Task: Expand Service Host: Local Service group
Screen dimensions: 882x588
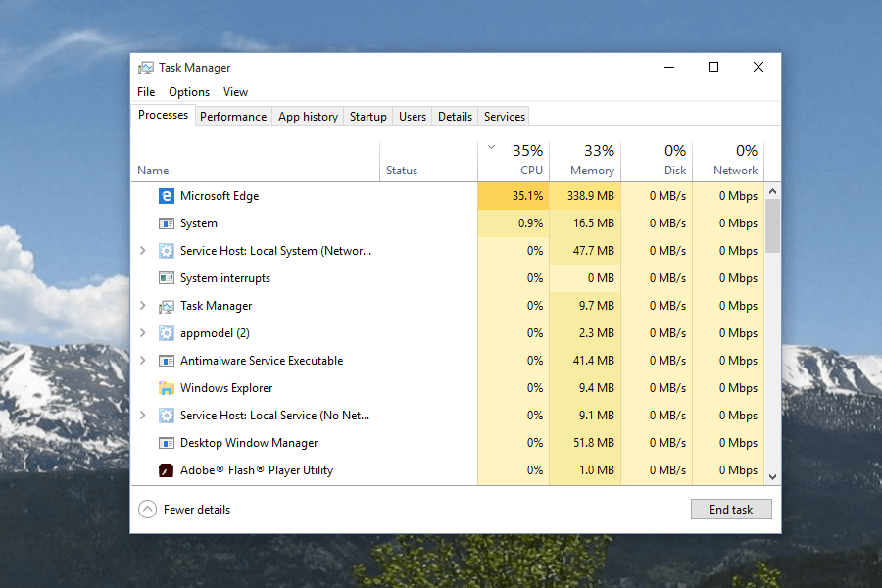Action: (x=143, y=416)
